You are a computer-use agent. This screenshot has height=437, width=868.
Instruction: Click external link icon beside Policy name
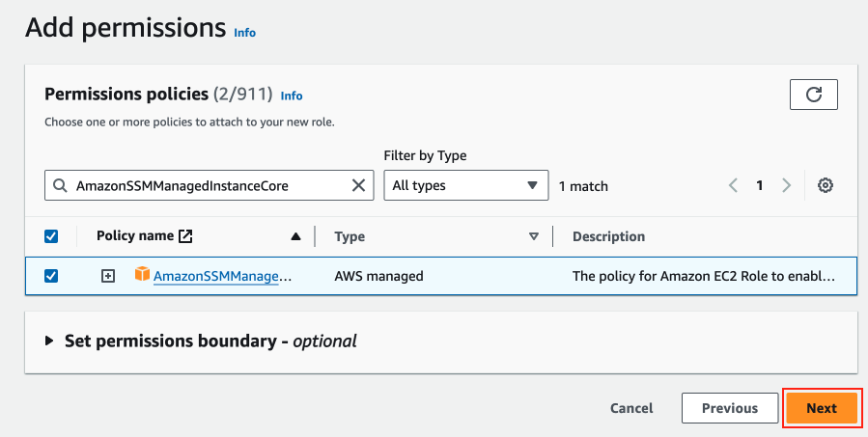coord(186,236)
